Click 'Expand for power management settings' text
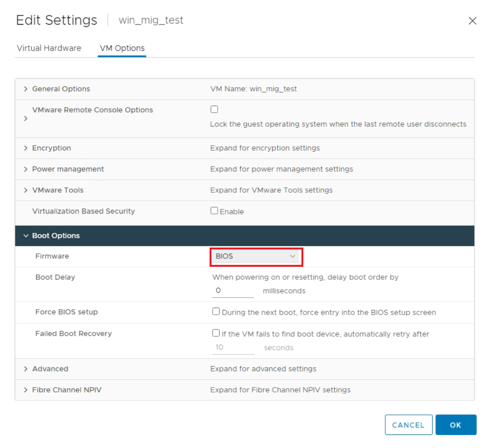This screenshot has height=448, width=489. 282,169
